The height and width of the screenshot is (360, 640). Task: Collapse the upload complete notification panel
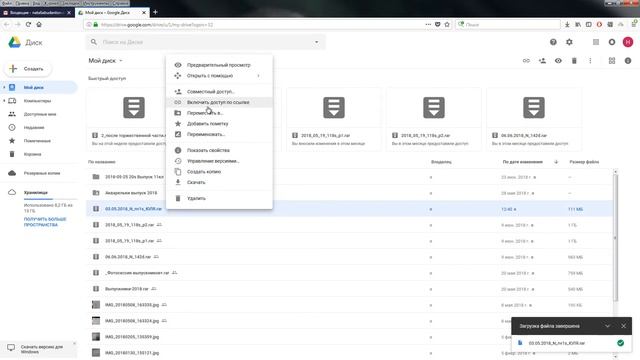607,326
